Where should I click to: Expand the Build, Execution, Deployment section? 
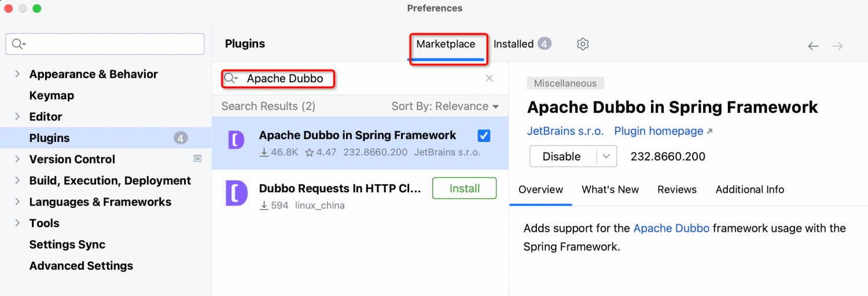[17, 181]
